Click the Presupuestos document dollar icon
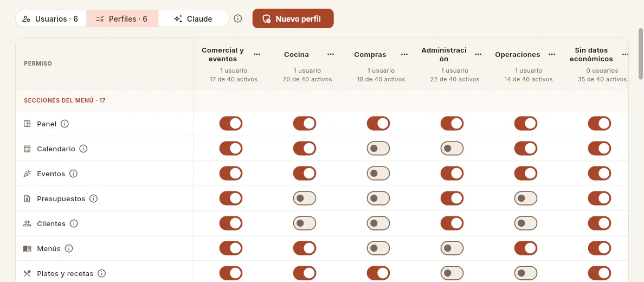This screenshot has height=282, width=644. (x=27, y=198)
